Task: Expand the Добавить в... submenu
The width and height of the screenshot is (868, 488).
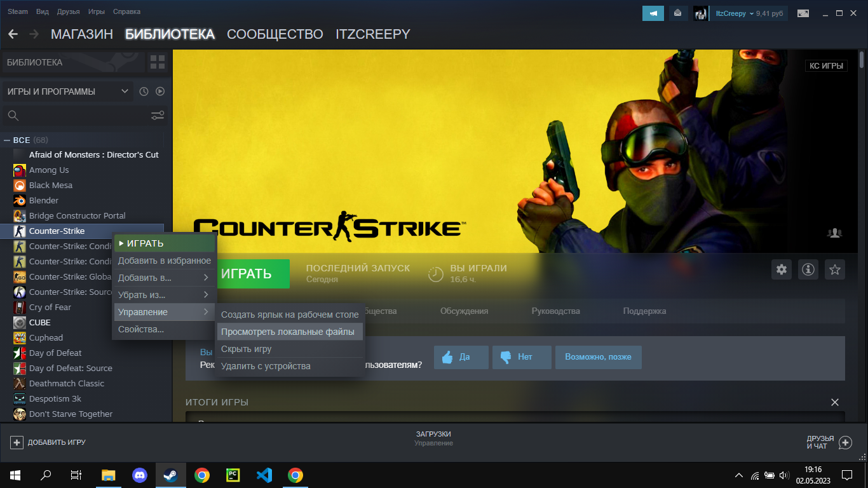Action: click(164, 278)
